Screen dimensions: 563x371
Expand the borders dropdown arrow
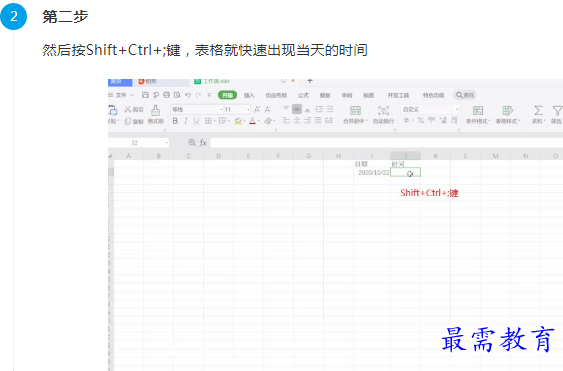point(214,121)
